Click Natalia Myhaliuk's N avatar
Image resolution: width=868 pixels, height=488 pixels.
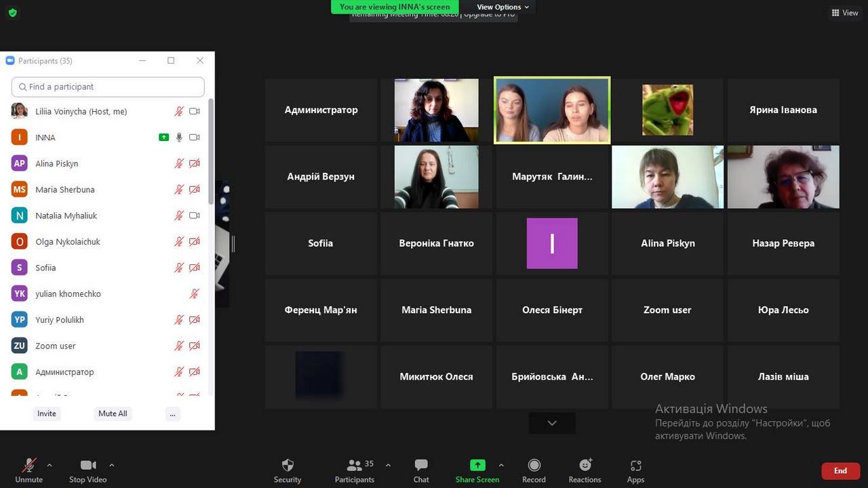19,216
